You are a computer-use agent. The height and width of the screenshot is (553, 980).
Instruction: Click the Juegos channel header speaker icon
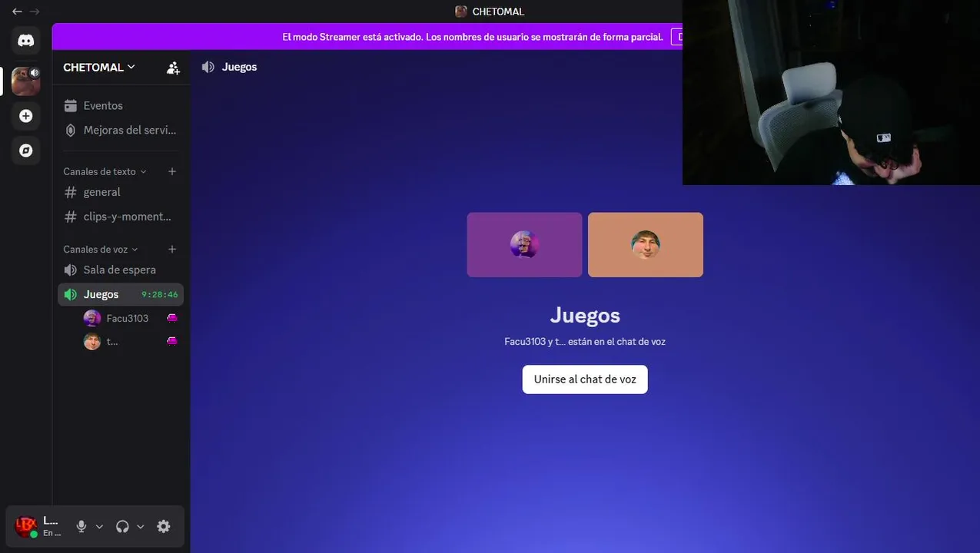(208, 67)
